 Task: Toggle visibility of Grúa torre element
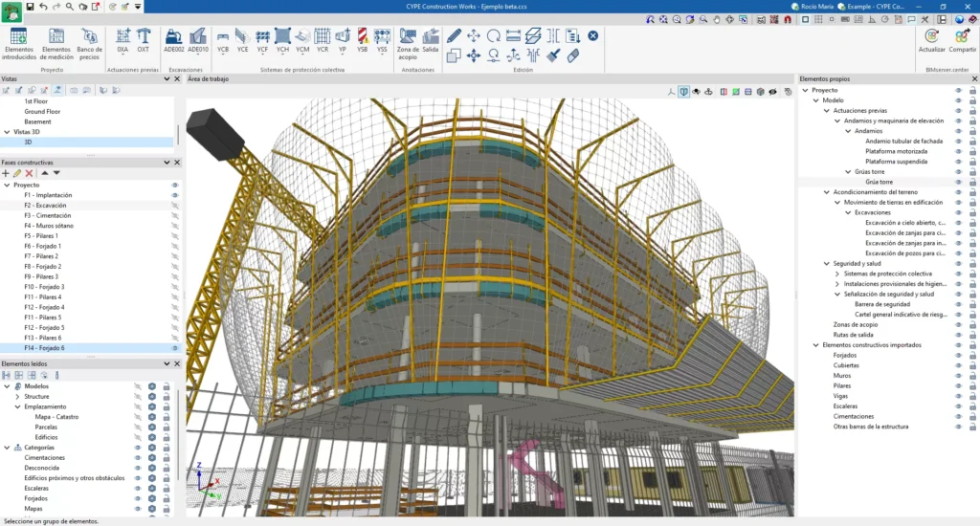[x=958, y=182]
